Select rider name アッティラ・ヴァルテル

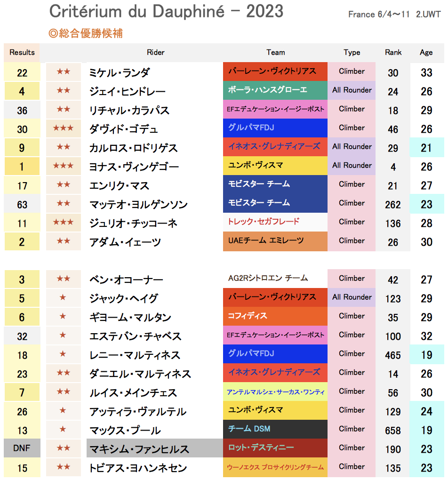[138, 411]
